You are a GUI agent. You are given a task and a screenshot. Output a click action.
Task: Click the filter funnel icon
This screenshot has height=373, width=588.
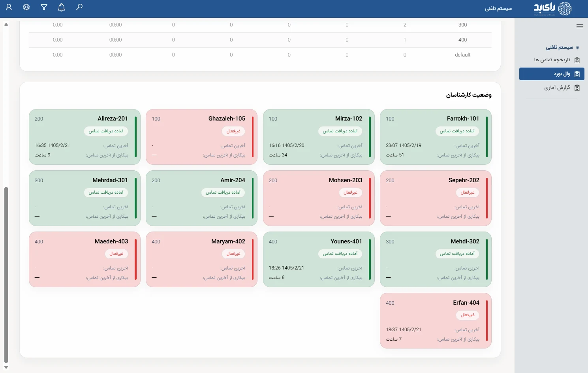click(x=44, y=7)
